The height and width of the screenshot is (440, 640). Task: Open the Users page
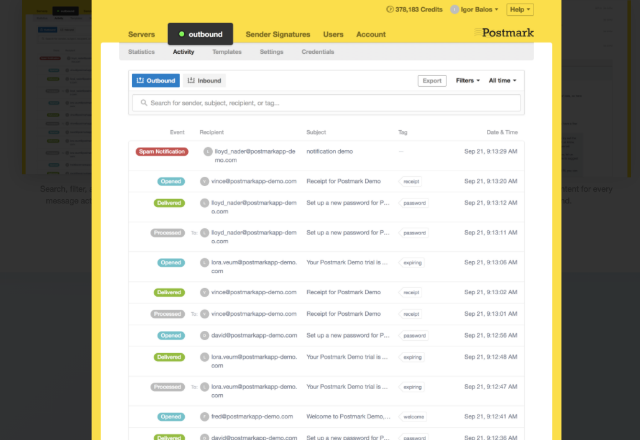tap(333, 34)
